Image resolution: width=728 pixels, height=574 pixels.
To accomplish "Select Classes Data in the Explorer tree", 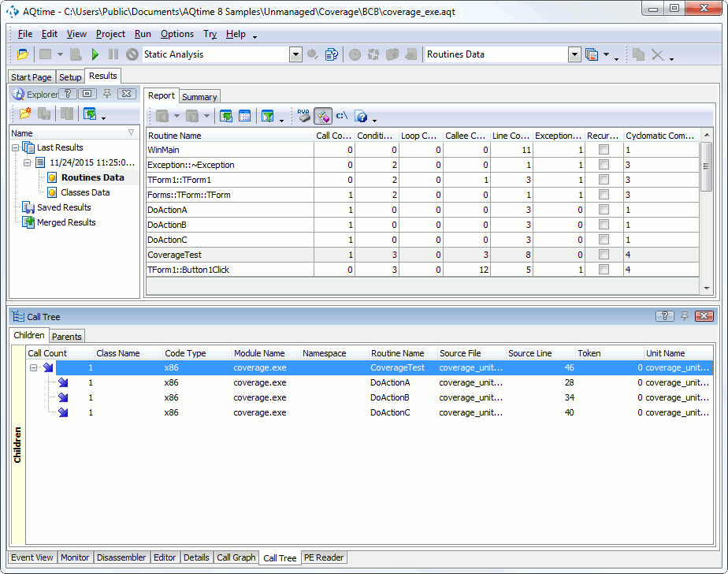I will click(x=84, y=192).
